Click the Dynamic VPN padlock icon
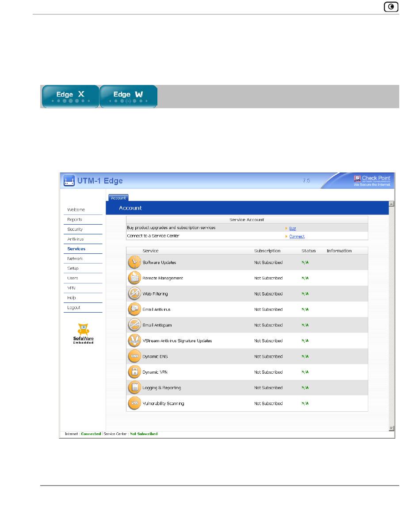 [x=134, y=372]
